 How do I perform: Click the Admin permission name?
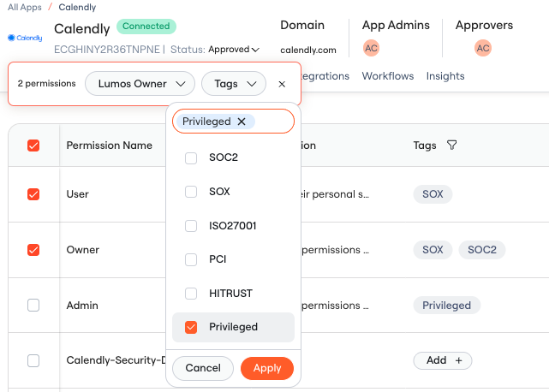coord(82,306)
